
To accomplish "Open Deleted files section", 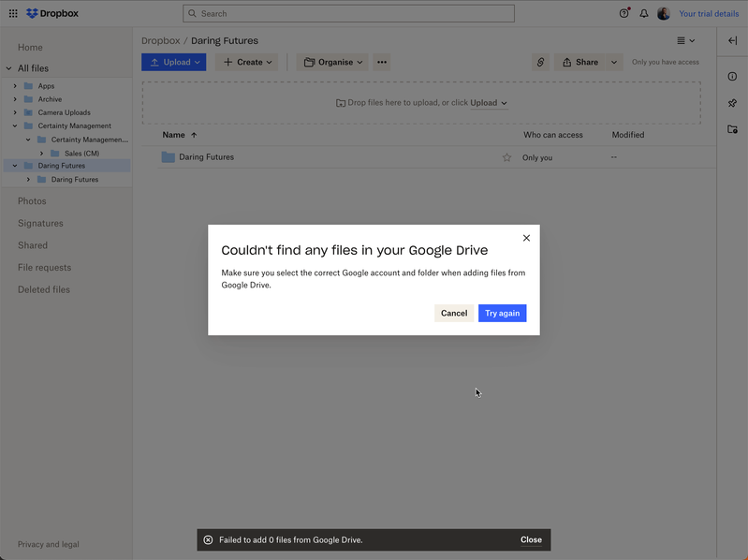I will [x=44, y=289].
